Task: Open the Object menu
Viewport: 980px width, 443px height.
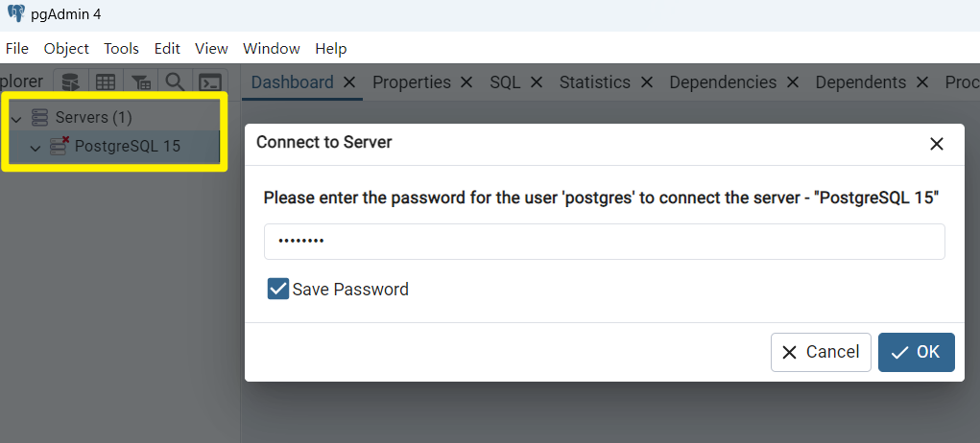Action: pyautogui.click(x=66, y=48)
